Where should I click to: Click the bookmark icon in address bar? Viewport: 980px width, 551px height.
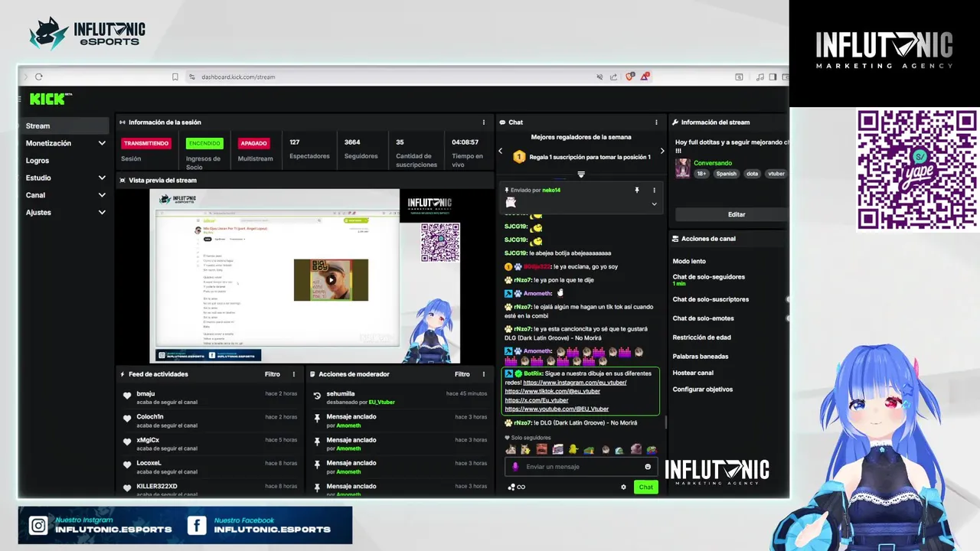[x=175, y=77]
